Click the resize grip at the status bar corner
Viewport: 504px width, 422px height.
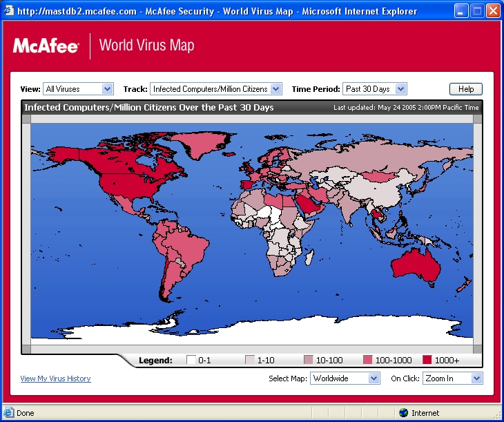pos(497,415)
